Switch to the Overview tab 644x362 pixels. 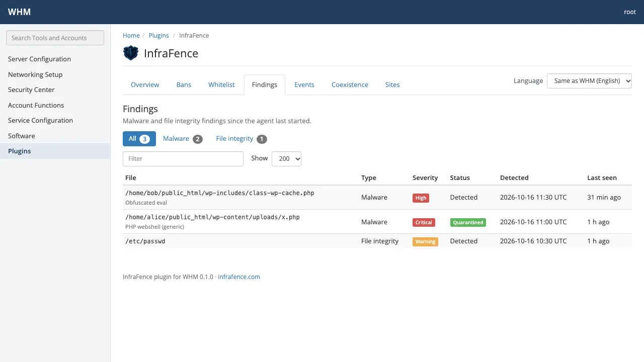click(145, 84)
